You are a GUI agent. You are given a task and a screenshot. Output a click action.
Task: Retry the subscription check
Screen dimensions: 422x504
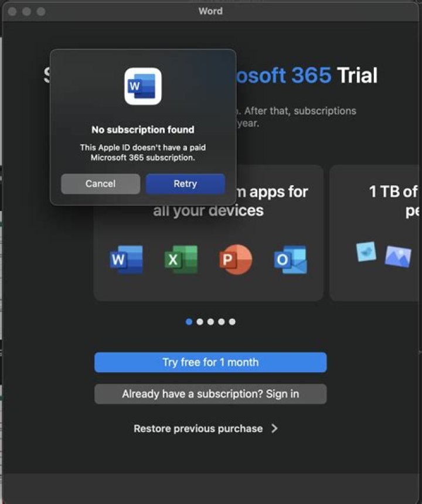pyautogui.click(x=185, y=184)
